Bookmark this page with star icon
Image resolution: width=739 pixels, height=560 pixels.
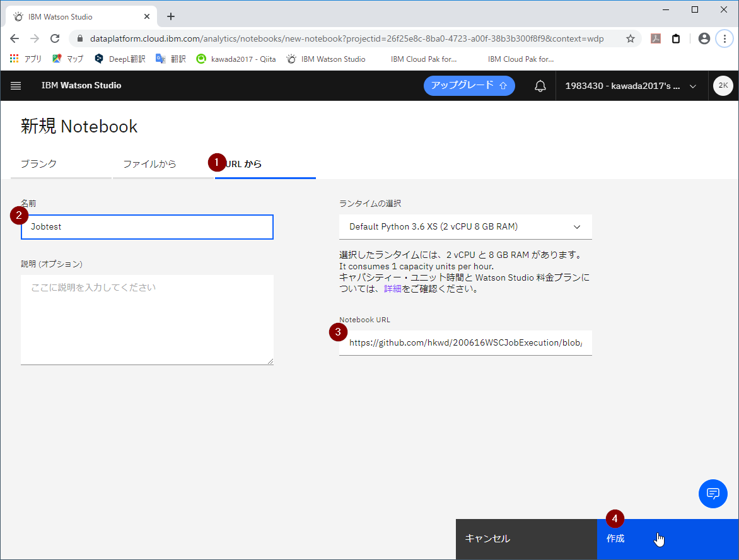630,38
